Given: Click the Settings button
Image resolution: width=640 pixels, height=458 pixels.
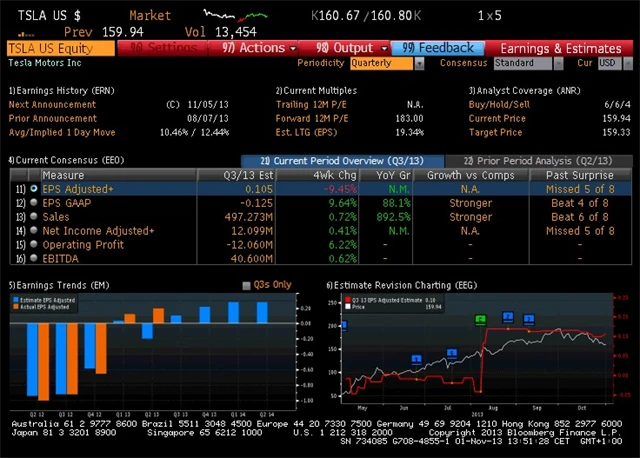Looking at the screenshot, I should click(x=165, y=48).
